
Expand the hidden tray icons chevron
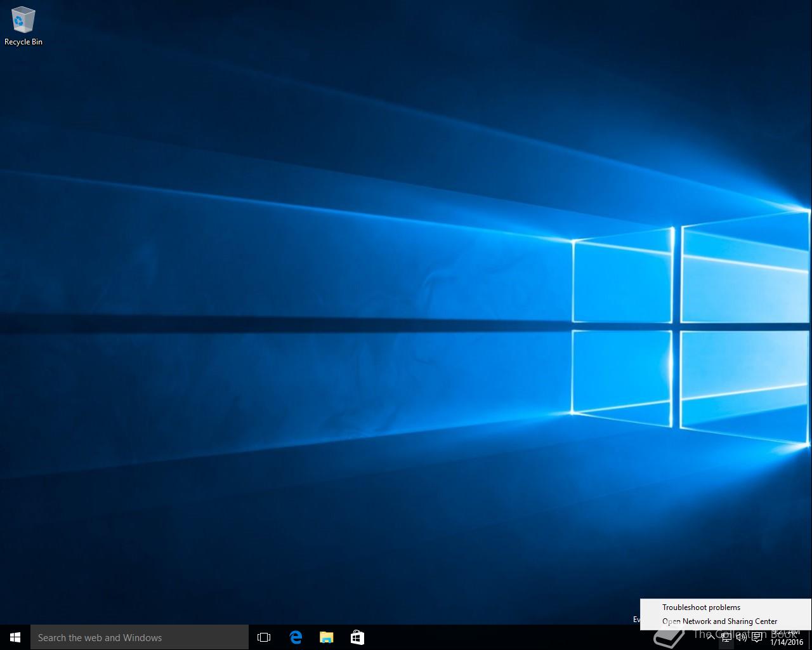(x=710, y=638)
